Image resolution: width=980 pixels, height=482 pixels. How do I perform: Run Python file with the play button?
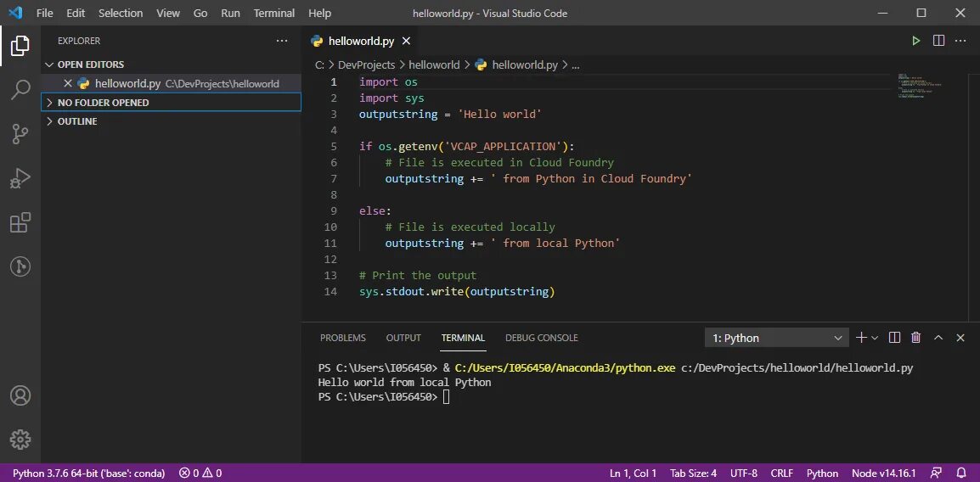[x=916, y=41]
